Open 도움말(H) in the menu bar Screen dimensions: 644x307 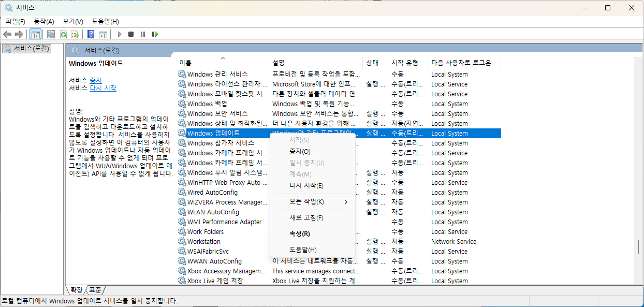pos(105,21)
